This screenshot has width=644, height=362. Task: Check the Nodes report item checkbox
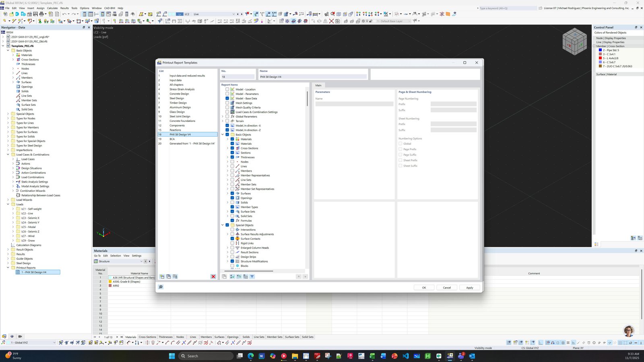[232, 162]
